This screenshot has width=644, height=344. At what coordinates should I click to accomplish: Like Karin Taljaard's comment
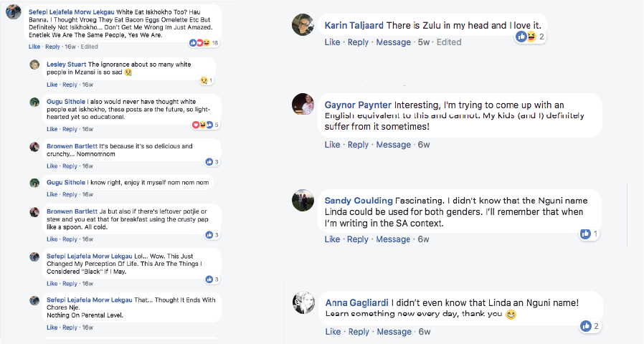pos(332,42)
